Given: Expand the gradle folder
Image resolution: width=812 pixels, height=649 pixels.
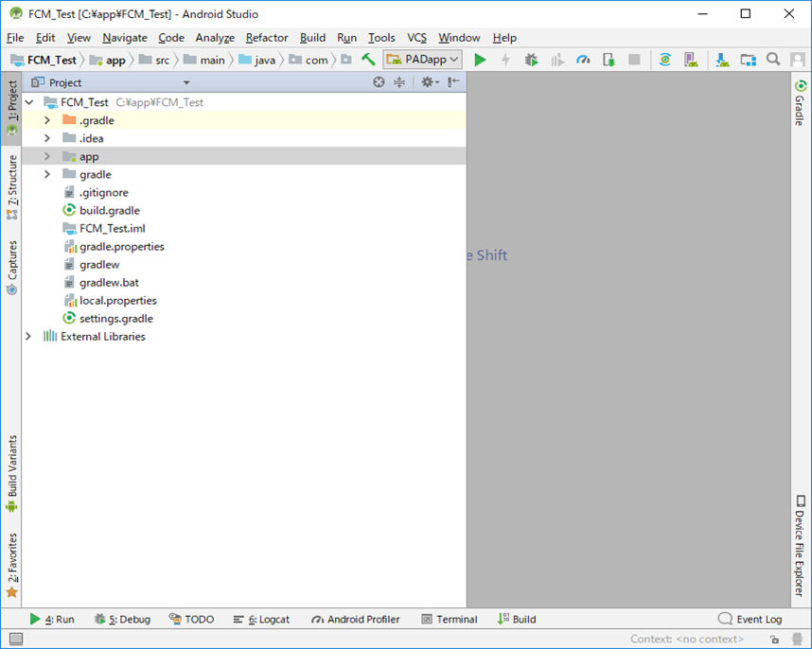Looking at the screenshot, I should (x=47, y=174).
